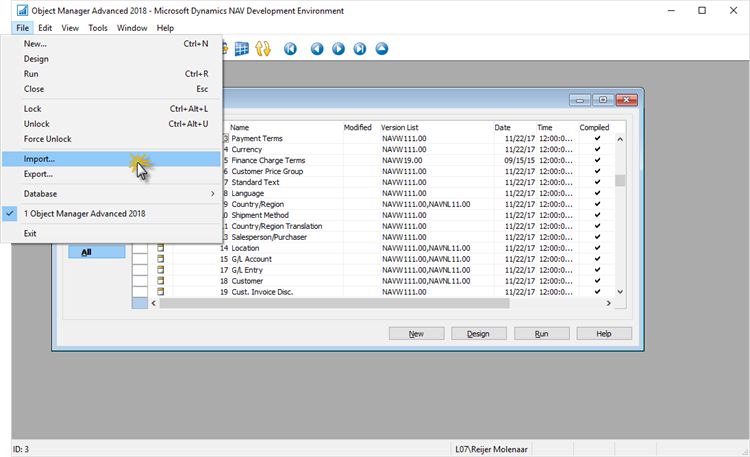Click the New button in Object Designer
750x457 pixels.
[416, 334]
